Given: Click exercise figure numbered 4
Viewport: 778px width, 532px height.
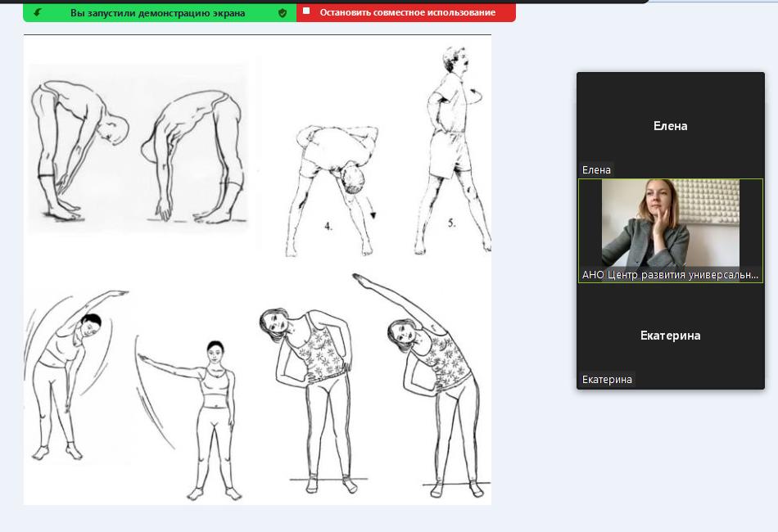Looking at the screenshot, I should click(x=333, y=190).
